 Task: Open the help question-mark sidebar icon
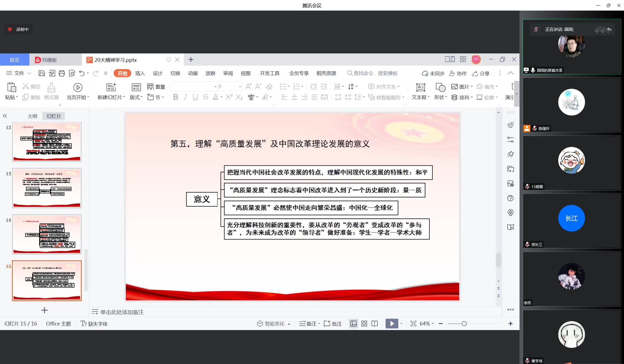[510, 198]
